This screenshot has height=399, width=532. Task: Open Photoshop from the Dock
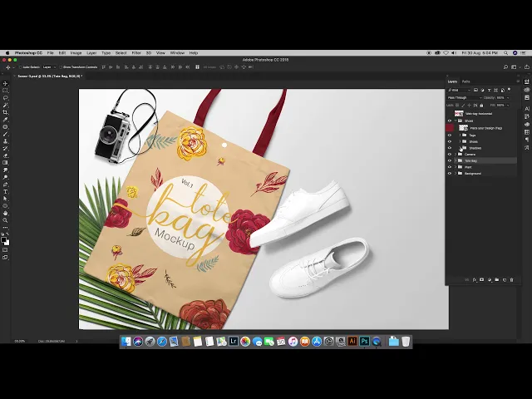(364, 342)
